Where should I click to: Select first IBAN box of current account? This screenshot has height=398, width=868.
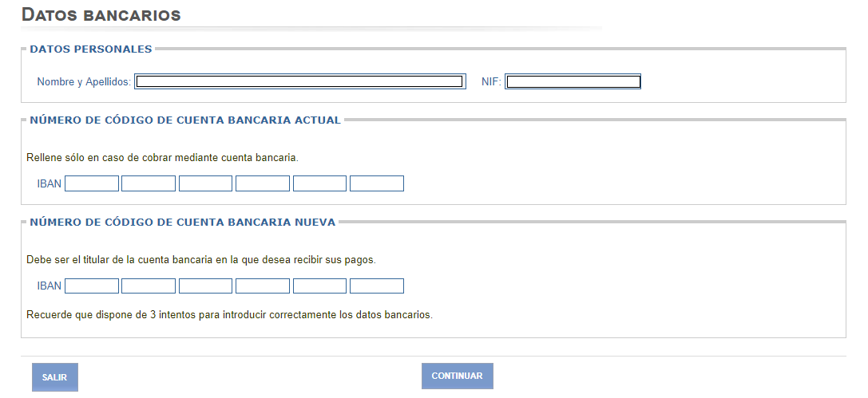(x=92, y=183)
